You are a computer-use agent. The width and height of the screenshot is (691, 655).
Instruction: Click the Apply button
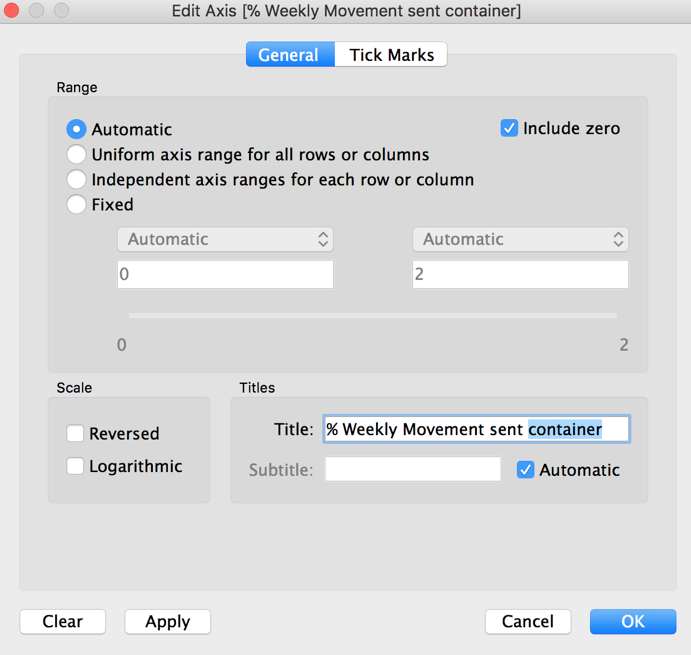coord(167,622)
